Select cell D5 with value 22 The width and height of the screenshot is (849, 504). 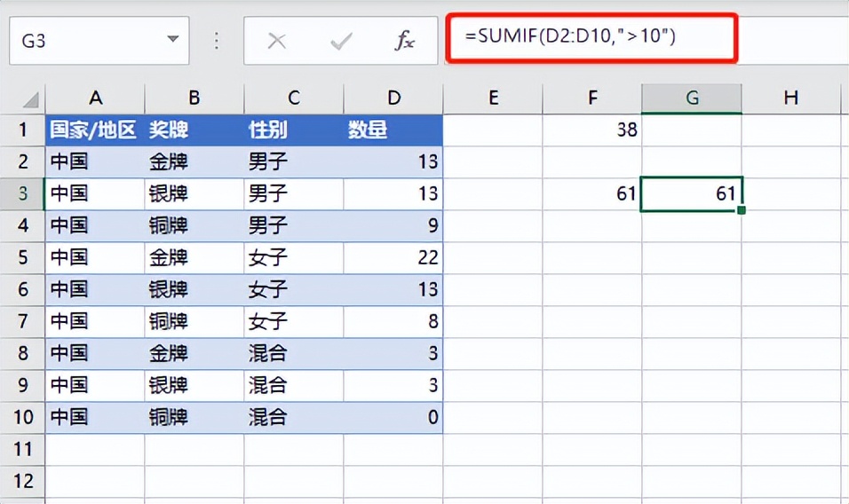point(393,257)
